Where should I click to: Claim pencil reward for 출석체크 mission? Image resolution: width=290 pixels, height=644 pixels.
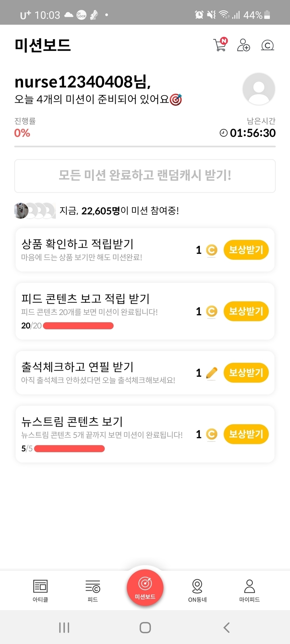[246, 373]
